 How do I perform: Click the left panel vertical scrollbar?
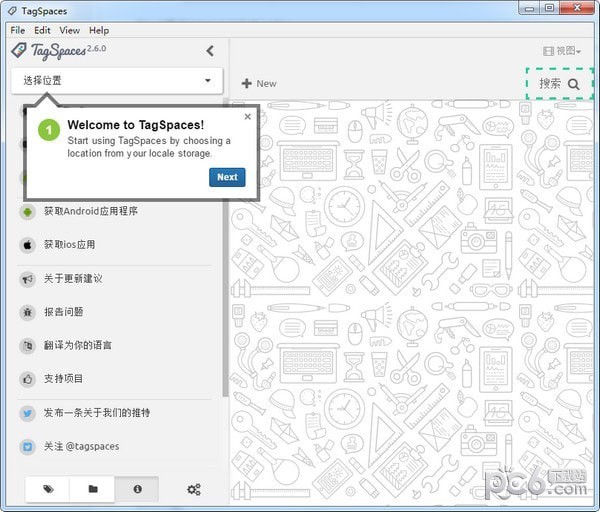coord(225,248)
